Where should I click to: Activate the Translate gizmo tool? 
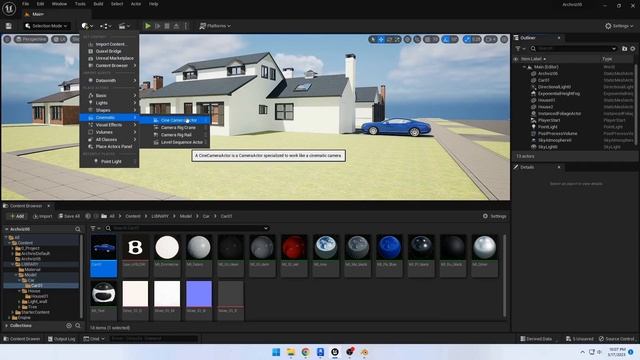381,39
